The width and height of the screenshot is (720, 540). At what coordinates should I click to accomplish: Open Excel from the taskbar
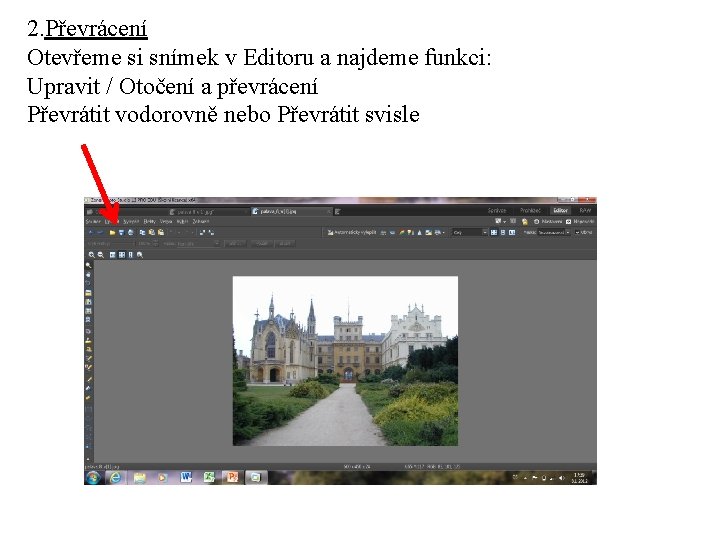pos(209,478)
